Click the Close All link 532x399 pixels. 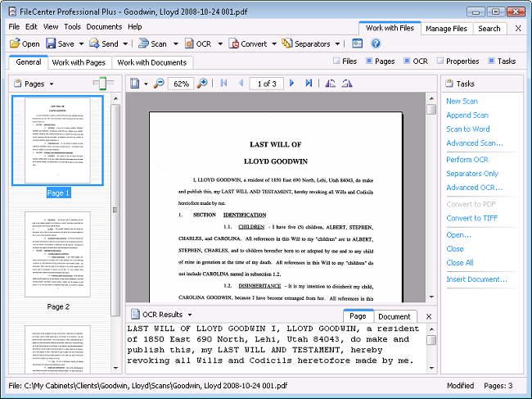point(460,262)
